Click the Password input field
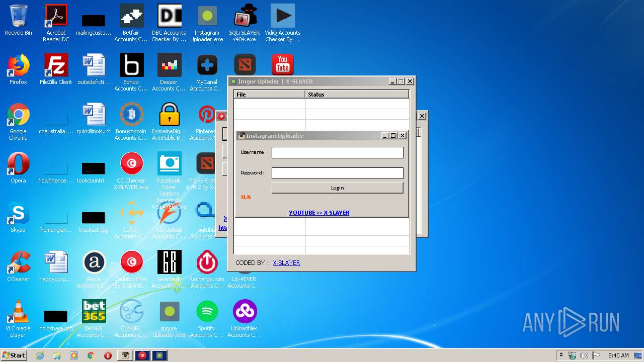The height and width of the screenshot is (362, 644). [x=337, y=173]
